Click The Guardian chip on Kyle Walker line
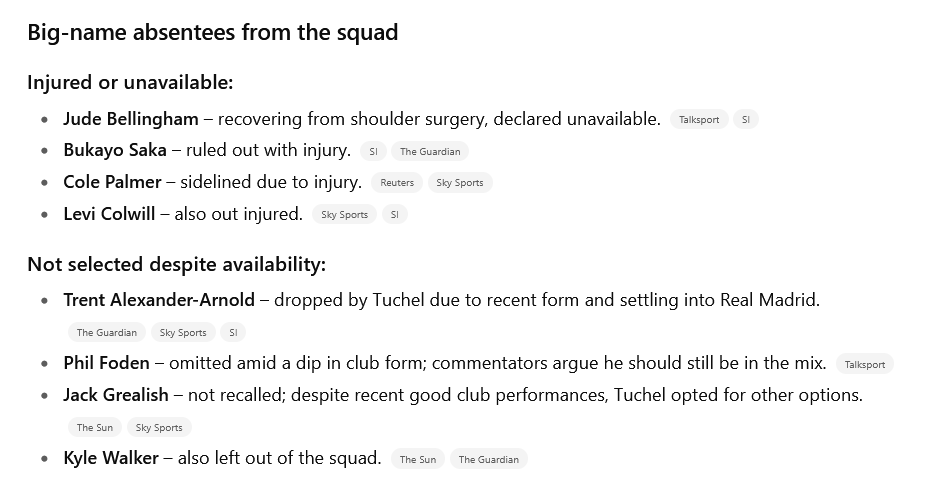 (x=489, y=459)
